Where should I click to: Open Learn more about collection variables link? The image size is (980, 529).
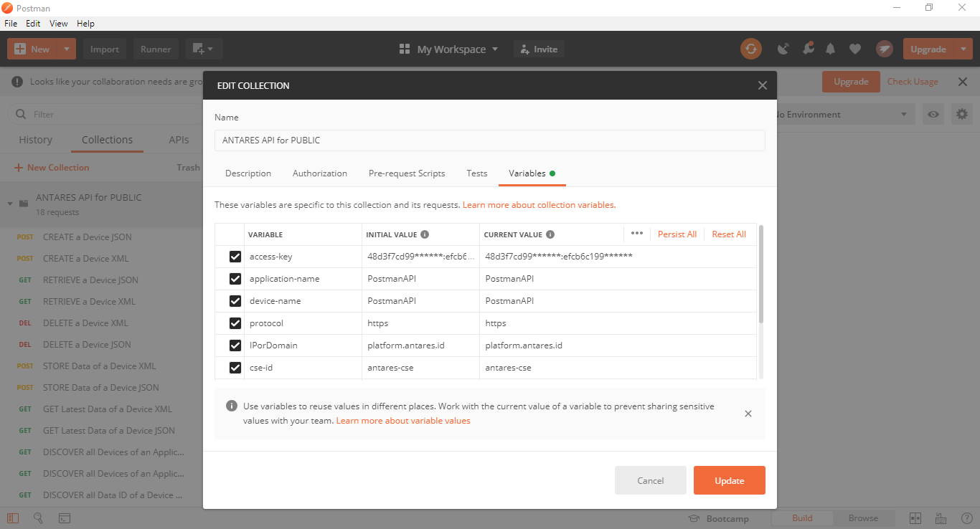click(x=539, y=205)
